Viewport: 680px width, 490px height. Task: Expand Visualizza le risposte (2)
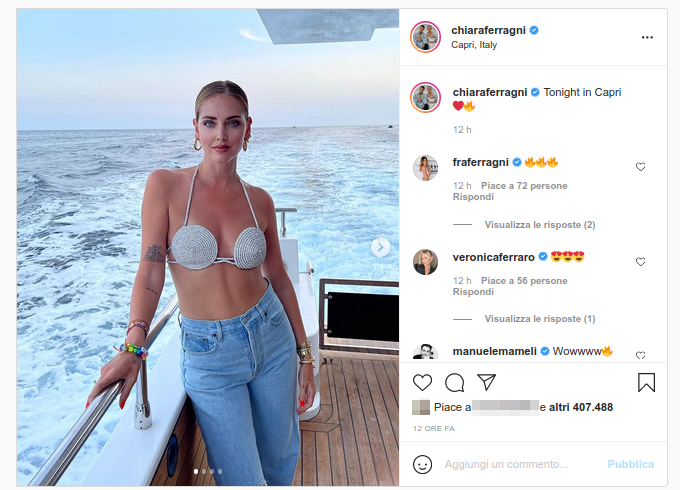coord(540,225)
